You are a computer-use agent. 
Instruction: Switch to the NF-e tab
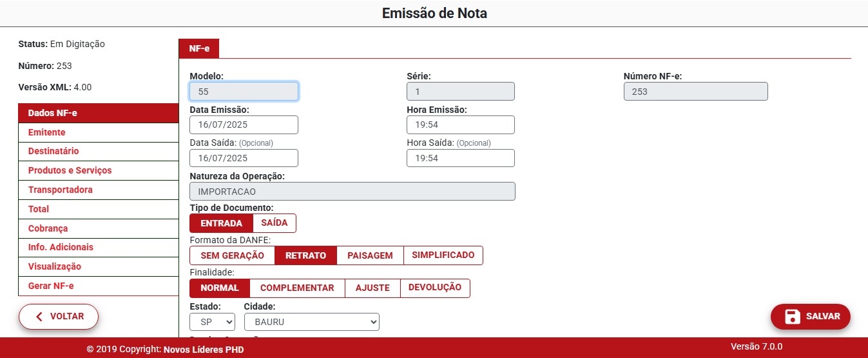199,49
